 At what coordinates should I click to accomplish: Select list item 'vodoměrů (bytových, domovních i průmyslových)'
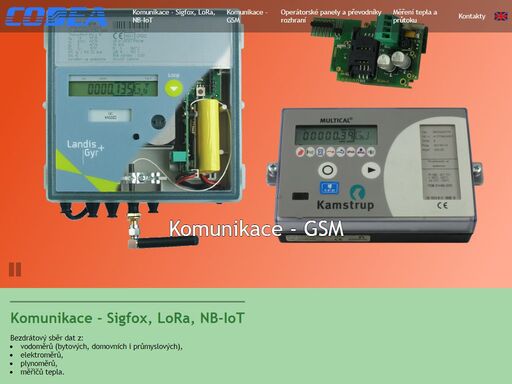click(x=101, y=346)
